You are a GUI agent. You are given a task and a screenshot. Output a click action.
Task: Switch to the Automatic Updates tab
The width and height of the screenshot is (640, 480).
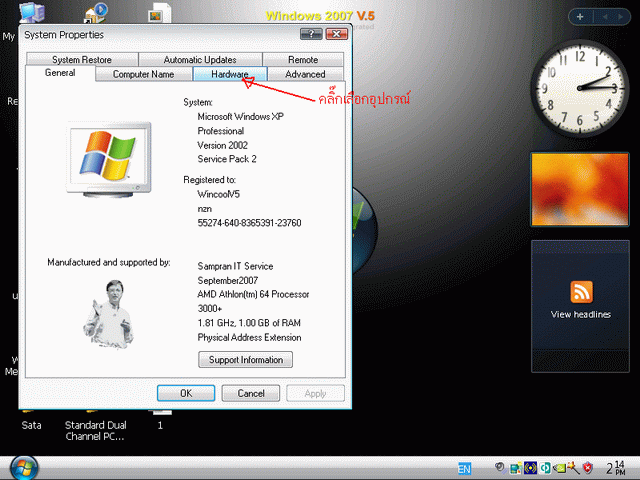coord(200,60)
